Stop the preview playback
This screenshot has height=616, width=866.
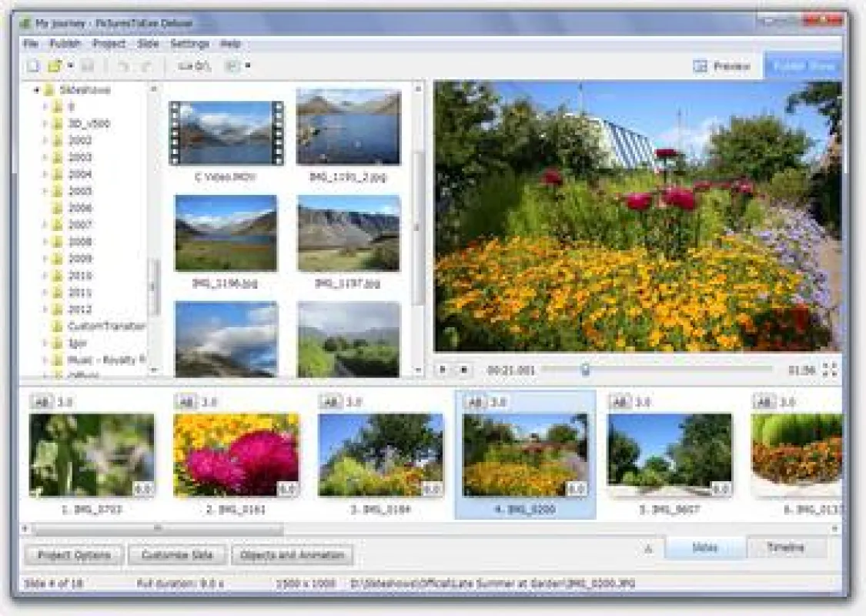[464, 370]
